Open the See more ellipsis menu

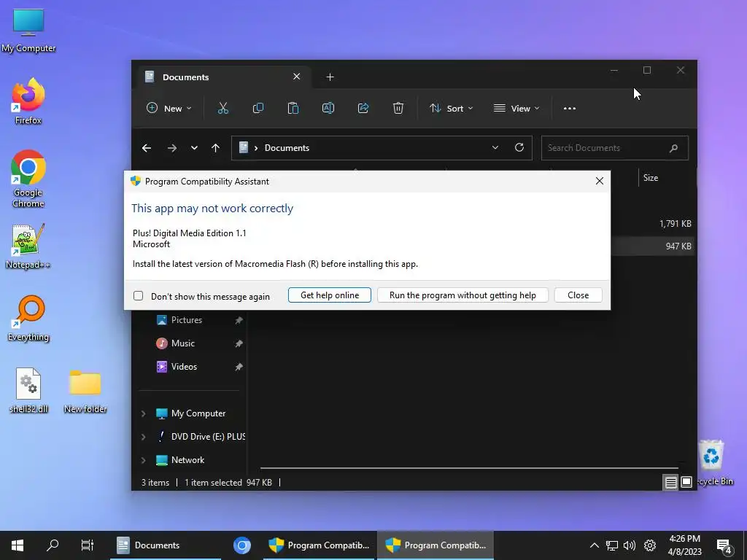[x=570, y=108]
